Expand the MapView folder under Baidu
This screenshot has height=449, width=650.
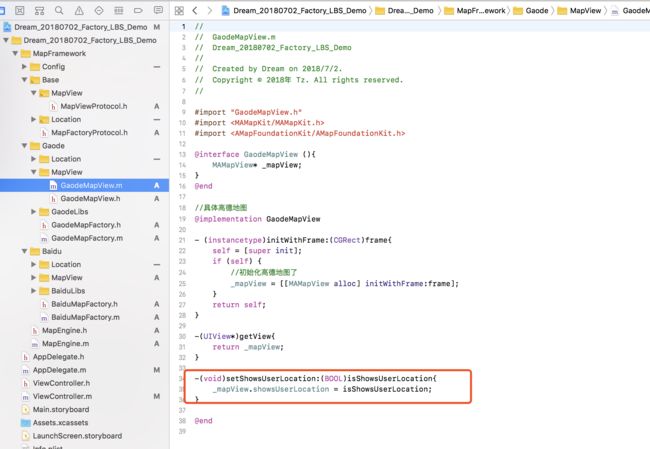[34, 278]
